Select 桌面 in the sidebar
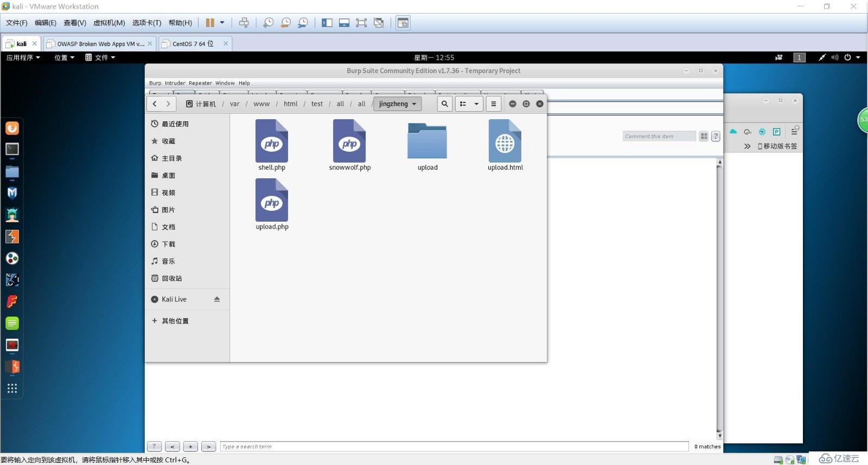 pos(187,176)
